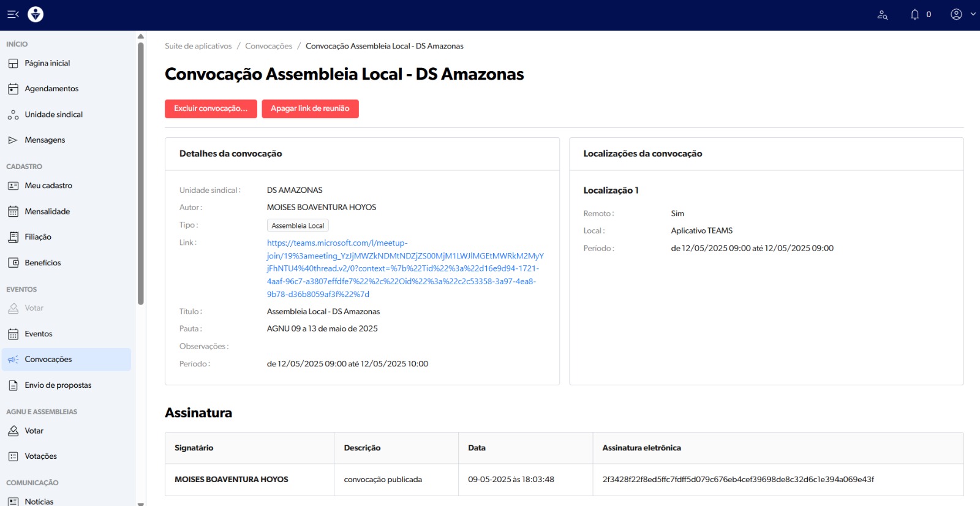The image size is (980, 506).
Task: Open notifications bell icon
Action: 914,15
